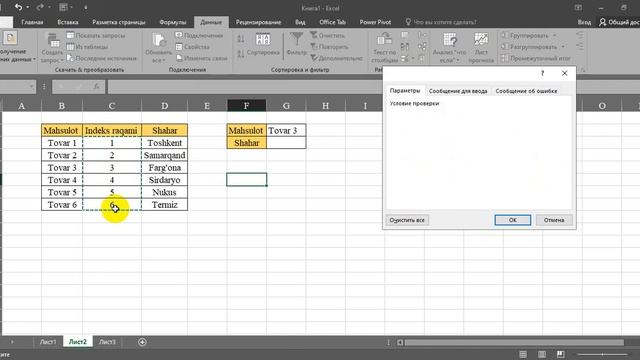Click the Общий доступ share icon
640x360 pixels.
point(602,22)
